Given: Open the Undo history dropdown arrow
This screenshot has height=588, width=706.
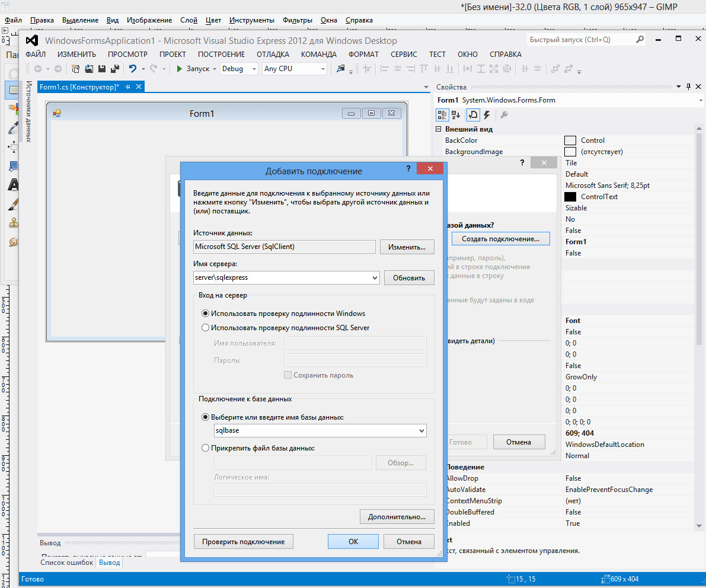Looking at the screenshot, I should point(143,69).
